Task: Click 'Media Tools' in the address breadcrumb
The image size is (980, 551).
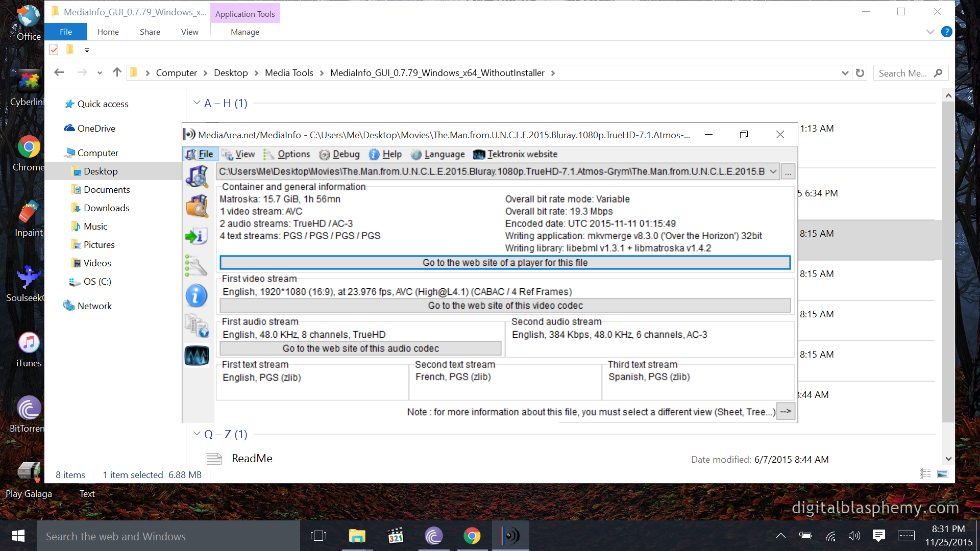Action: pyautogui.click(x=289, y=73)
